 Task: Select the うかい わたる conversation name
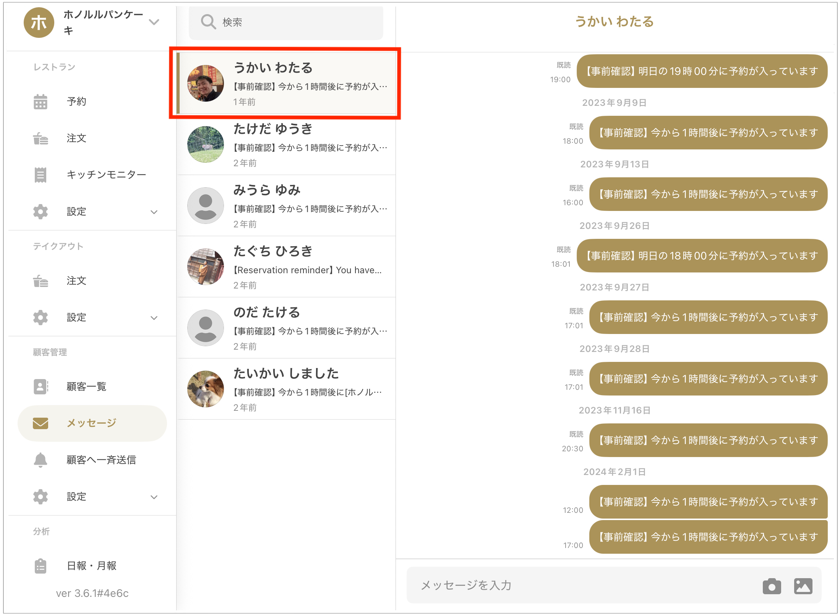coord(273,68)
